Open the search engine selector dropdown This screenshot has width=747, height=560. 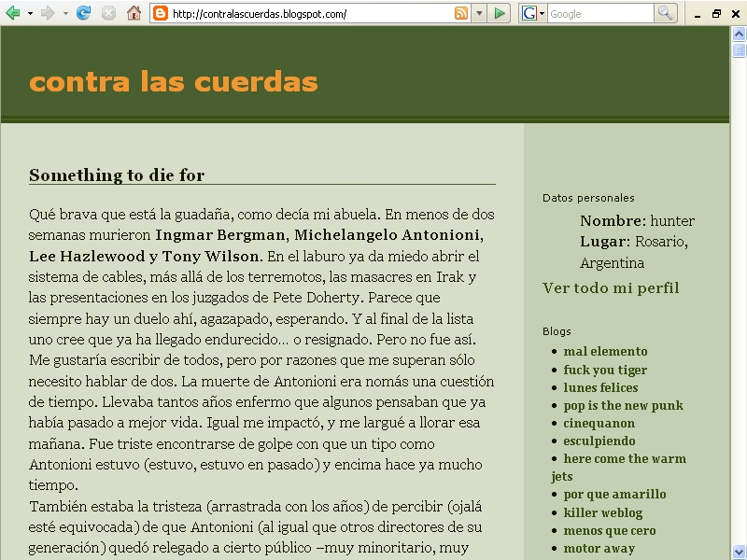tap(542, 13)
